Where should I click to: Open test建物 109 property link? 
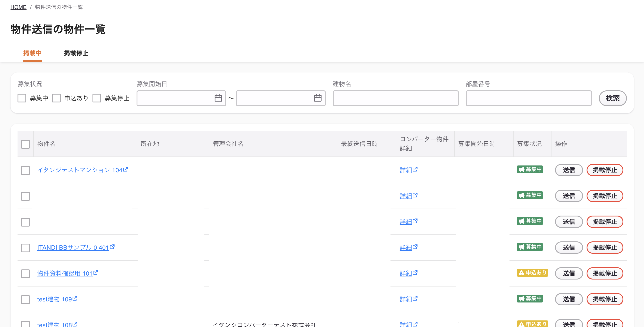click(55, 299)
